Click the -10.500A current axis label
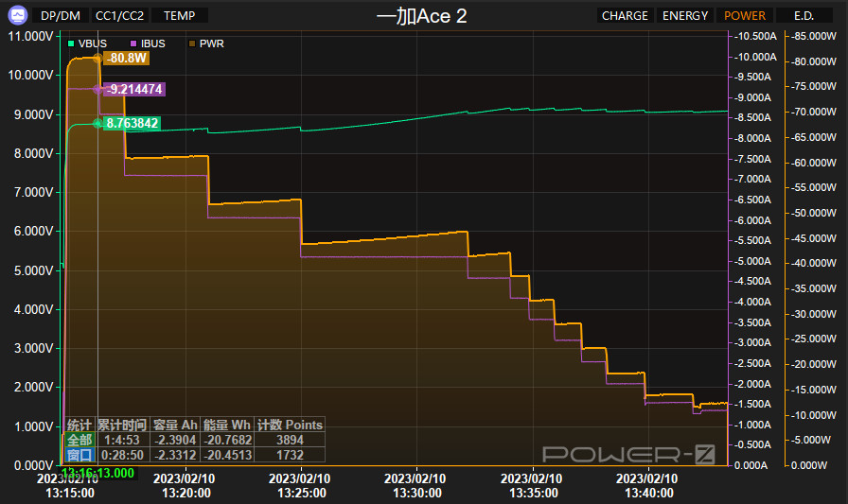 click(756, 36)
